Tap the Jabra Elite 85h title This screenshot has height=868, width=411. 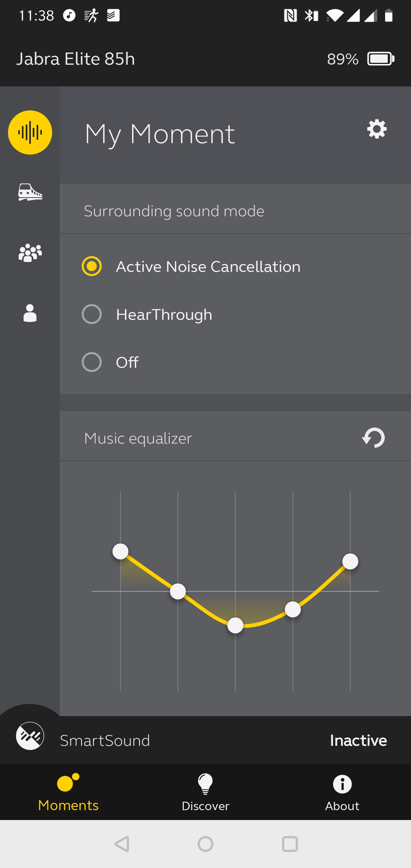click(x=75, y=59)
